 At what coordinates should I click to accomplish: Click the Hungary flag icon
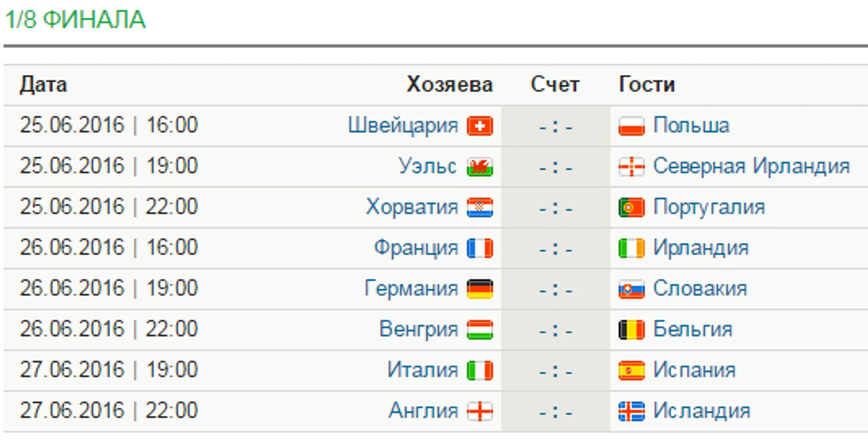(x=480, y=329)
